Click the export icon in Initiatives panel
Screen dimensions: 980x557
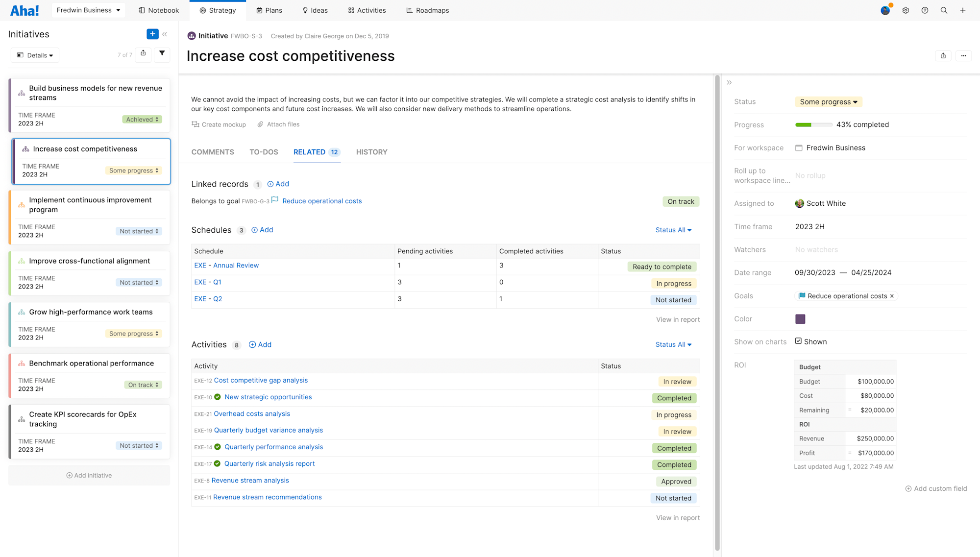coord(143,53)
